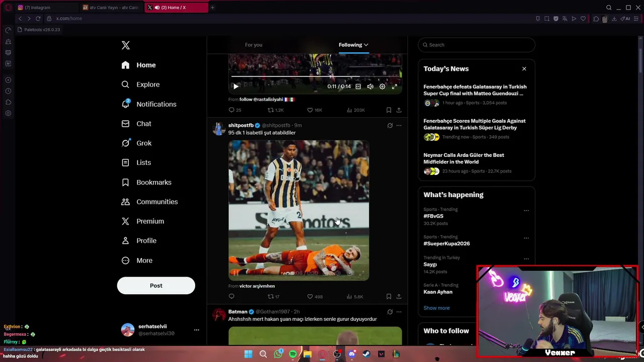Repost the shitpostfb post with 17 reposts
This screenshot has width=644, height=362.
[273, 297]
